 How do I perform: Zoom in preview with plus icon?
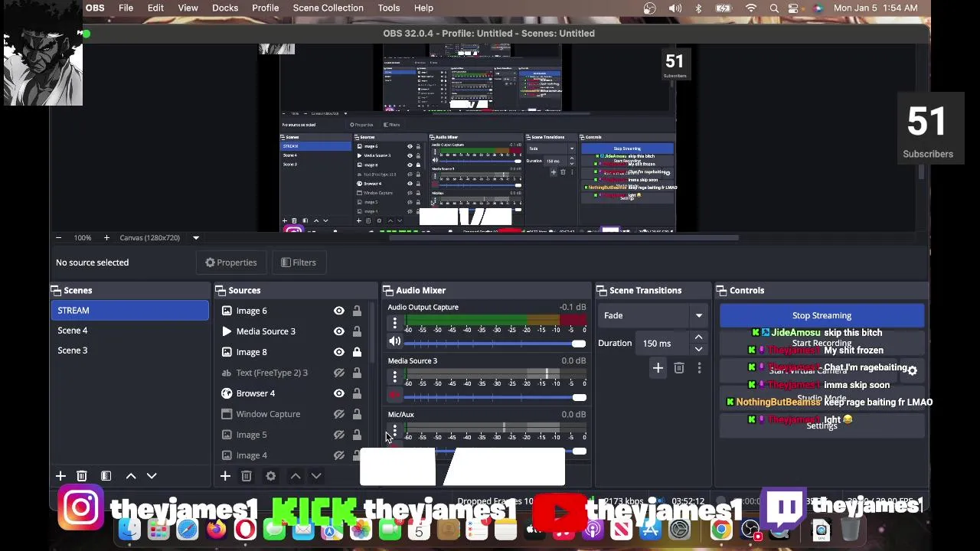coord(106,237)
